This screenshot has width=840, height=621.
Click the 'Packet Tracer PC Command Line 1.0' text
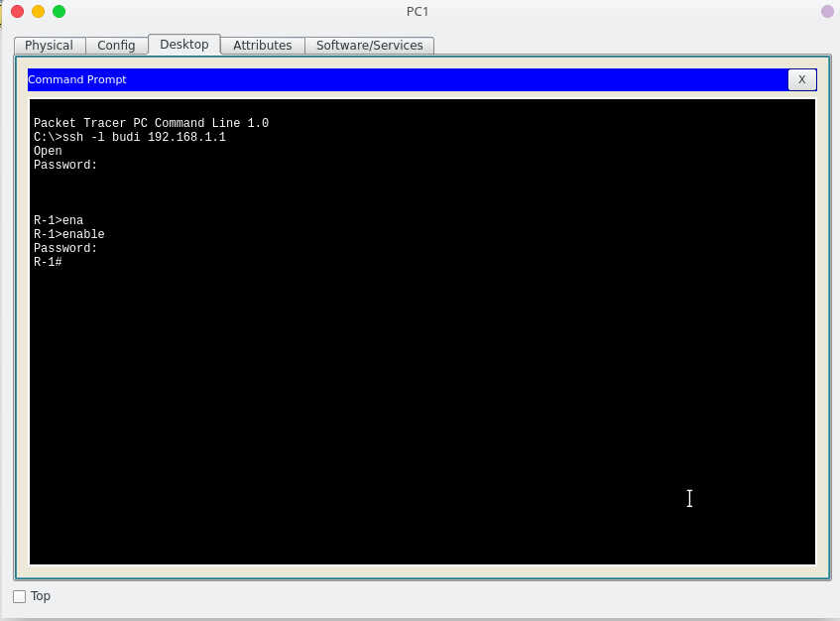click(x=151, y=123)
